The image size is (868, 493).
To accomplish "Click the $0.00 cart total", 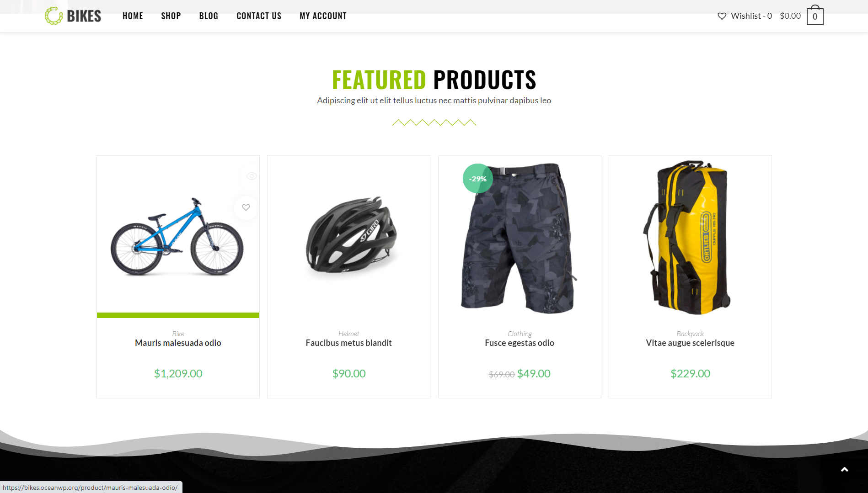I will click(x=790, y=16).
